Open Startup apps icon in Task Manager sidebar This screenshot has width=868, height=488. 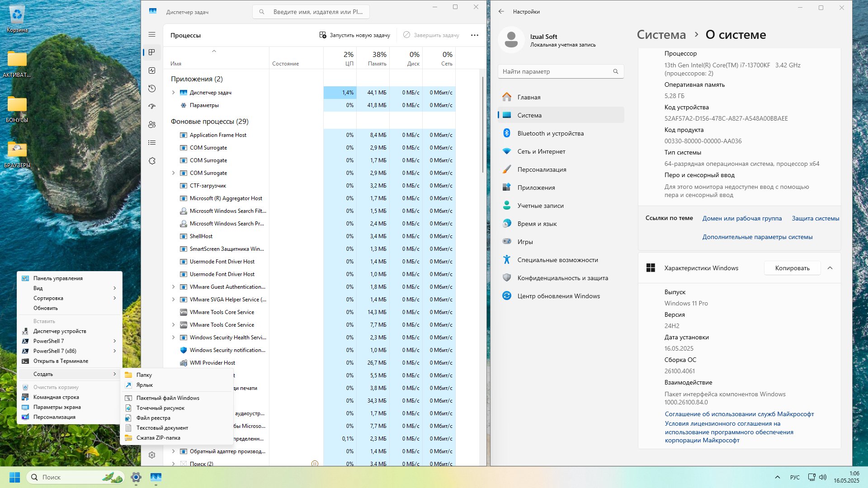coord(152,107)
